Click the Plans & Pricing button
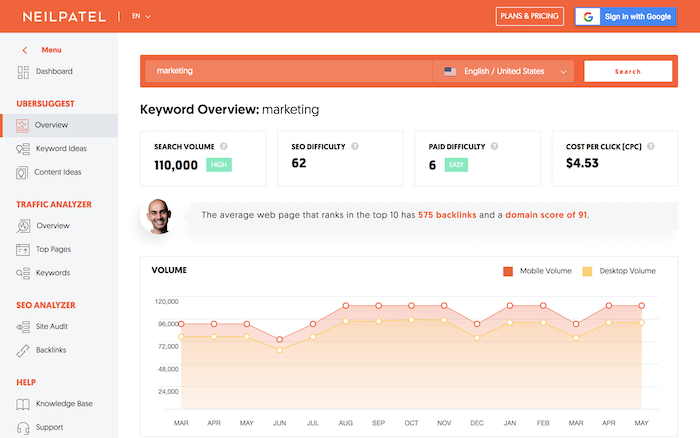Viewport: 700px width, 438px height. pos(529,16)
